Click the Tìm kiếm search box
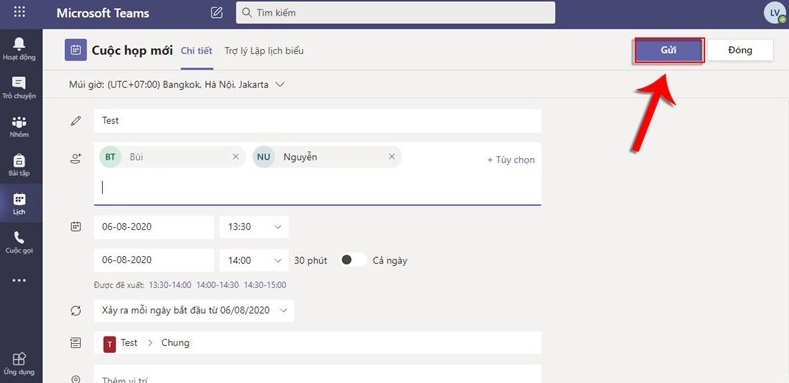 coord(396,13)
